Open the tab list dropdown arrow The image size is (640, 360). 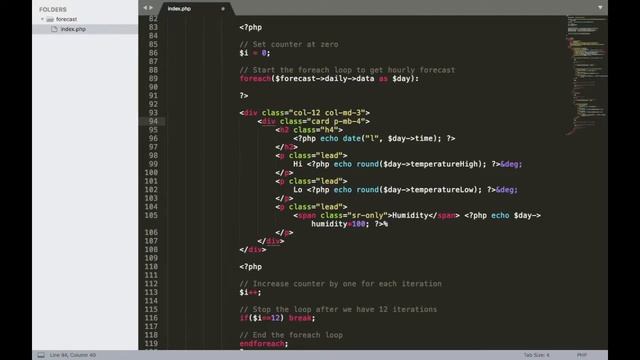click(600, 7)
